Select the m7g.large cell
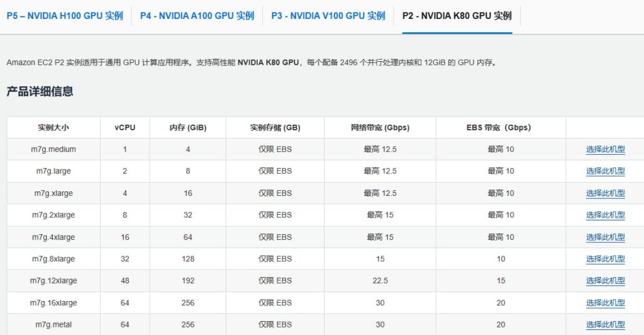 53,171
